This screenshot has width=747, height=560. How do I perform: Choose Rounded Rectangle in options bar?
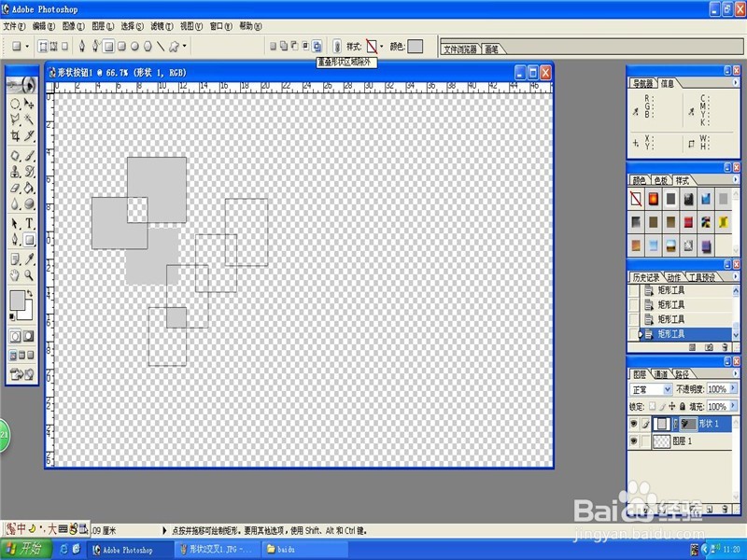pos(122,46)
